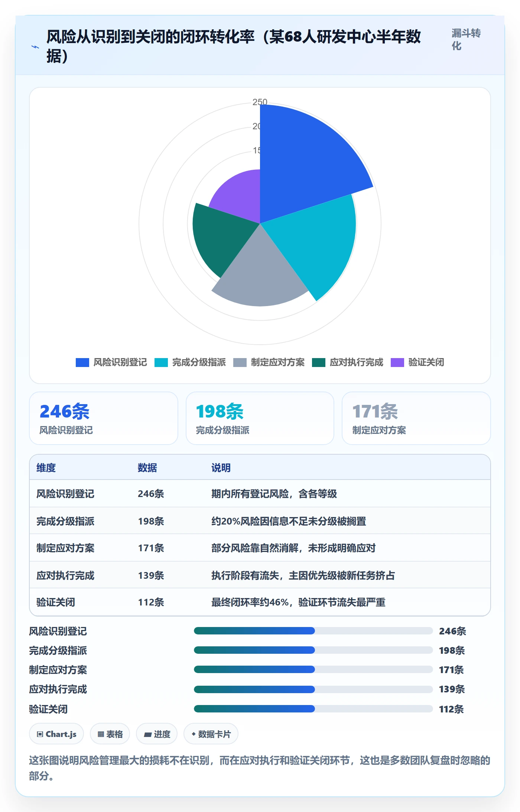Click 最终闭环率约46% description cell
Image resolution: width=520 pixels, height=812 pixels.
[298, 602]
